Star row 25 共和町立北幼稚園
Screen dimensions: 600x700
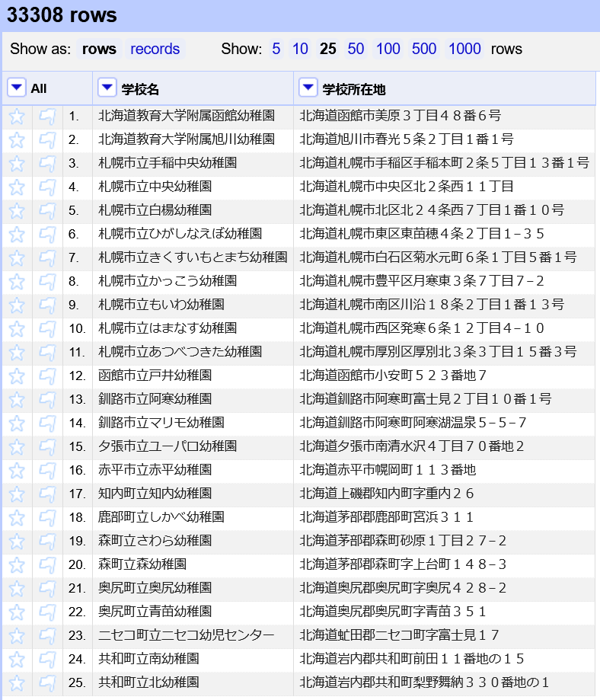(17, 684)
